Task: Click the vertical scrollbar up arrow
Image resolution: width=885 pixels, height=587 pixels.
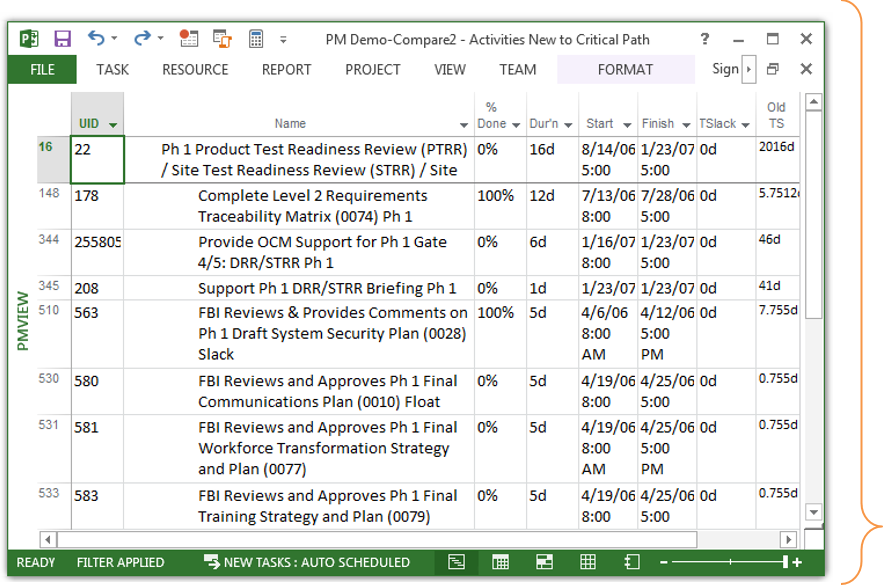Action: 813,103
